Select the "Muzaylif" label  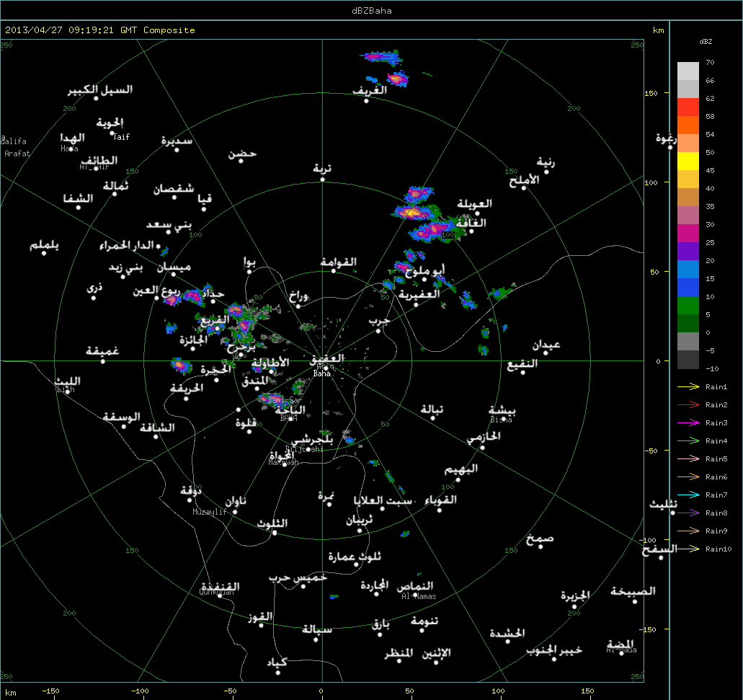point(210,512)
